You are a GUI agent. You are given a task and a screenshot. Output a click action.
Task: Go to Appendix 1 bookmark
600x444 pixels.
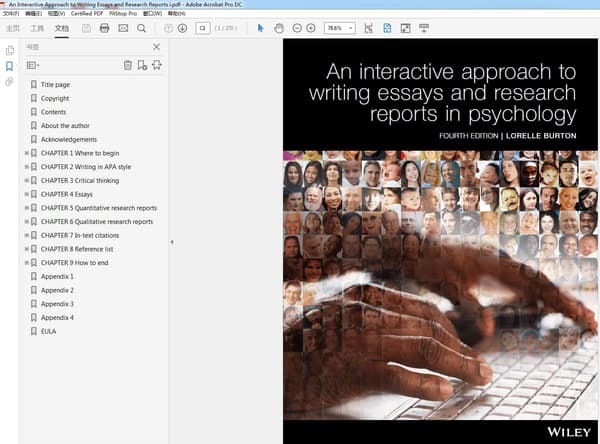[x=57, y=276]
